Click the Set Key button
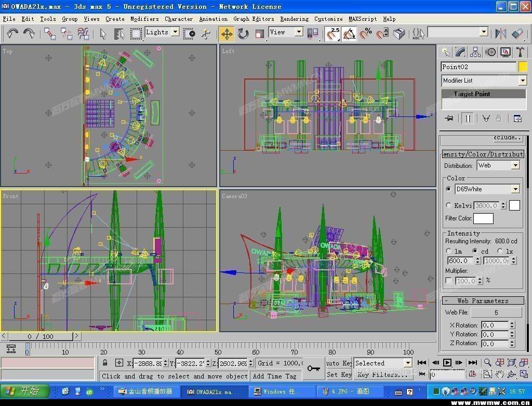 [339, 375]
